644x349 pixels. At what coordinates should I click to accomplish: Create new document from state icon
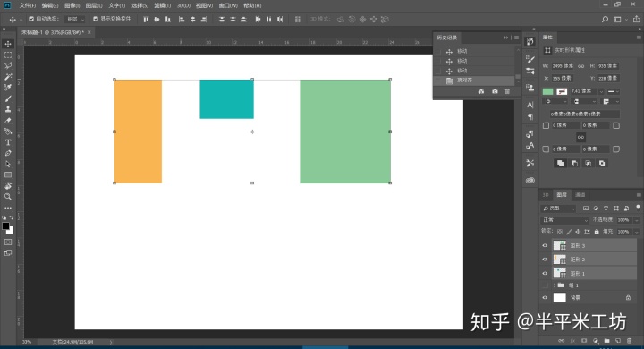[481, 91]
